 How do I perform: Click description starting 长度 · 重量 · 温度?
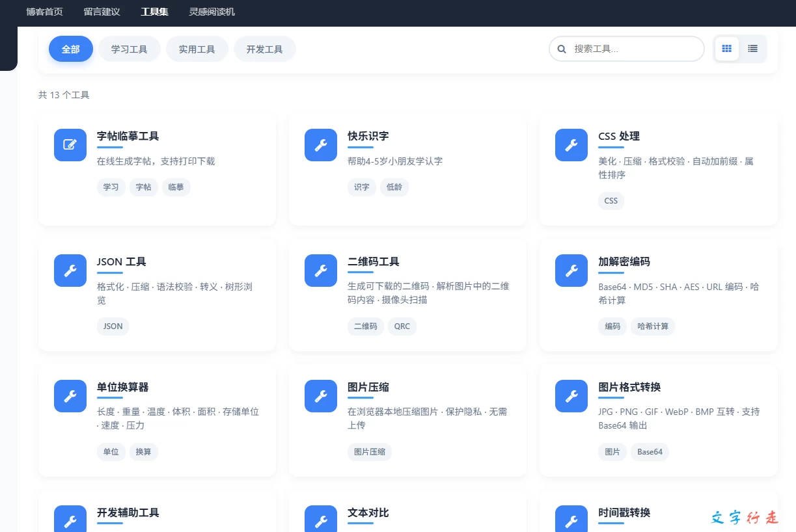(178, 419)
